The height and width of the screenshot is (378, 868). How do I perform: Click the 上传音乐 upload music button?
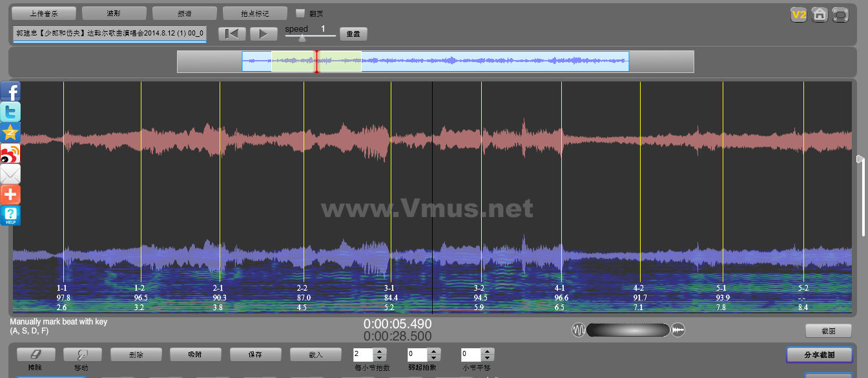[x=44, y=14]
